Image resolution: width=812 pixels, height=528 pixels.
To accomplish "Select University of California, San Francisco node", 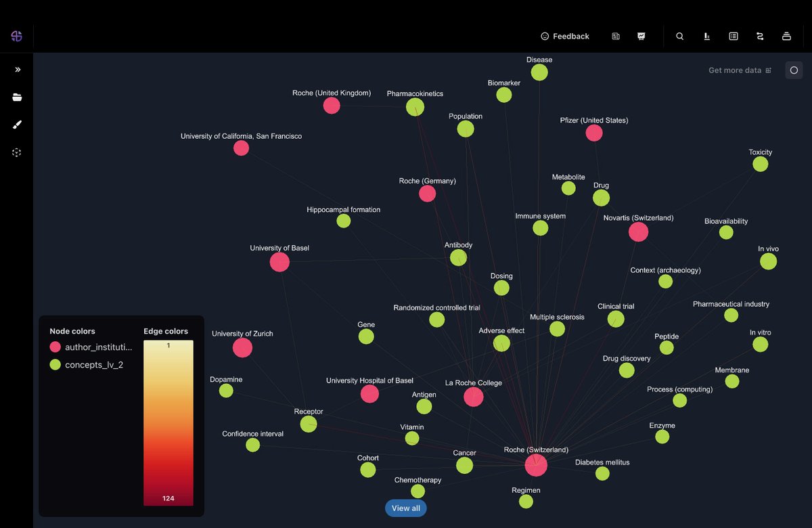I will tap(241, 148).
